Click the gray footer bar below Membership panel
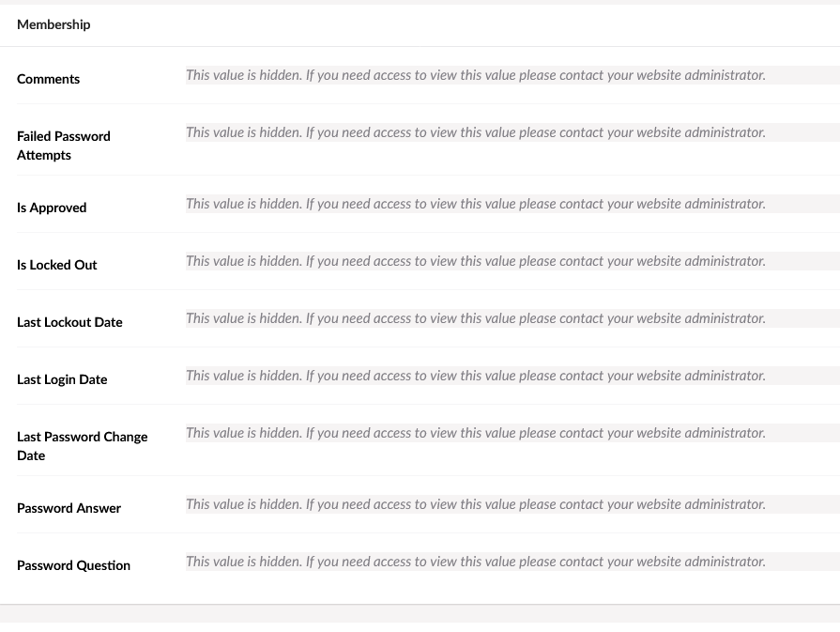Screen dimensions: 840x632 [420, 614]
